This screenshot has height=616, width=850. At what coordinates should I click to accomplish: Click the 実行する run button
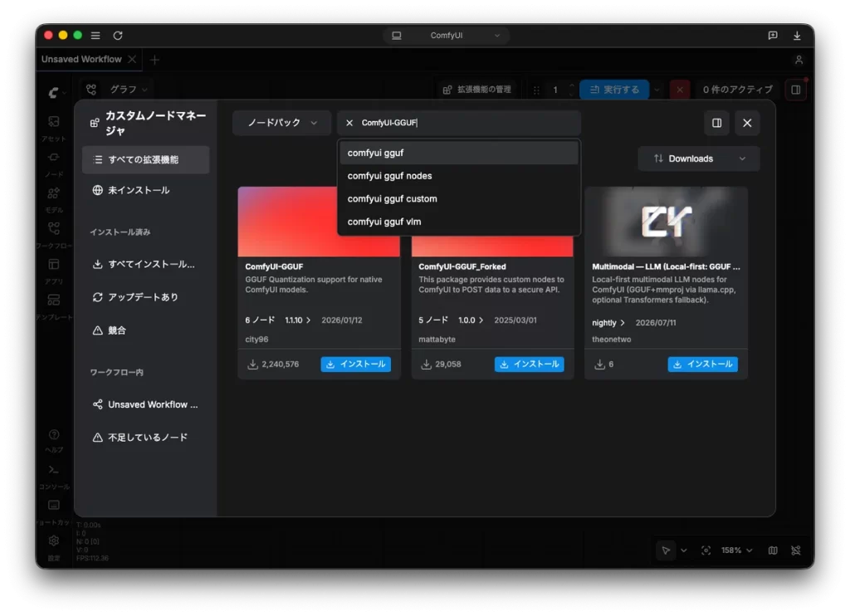[x=614, y=90]
